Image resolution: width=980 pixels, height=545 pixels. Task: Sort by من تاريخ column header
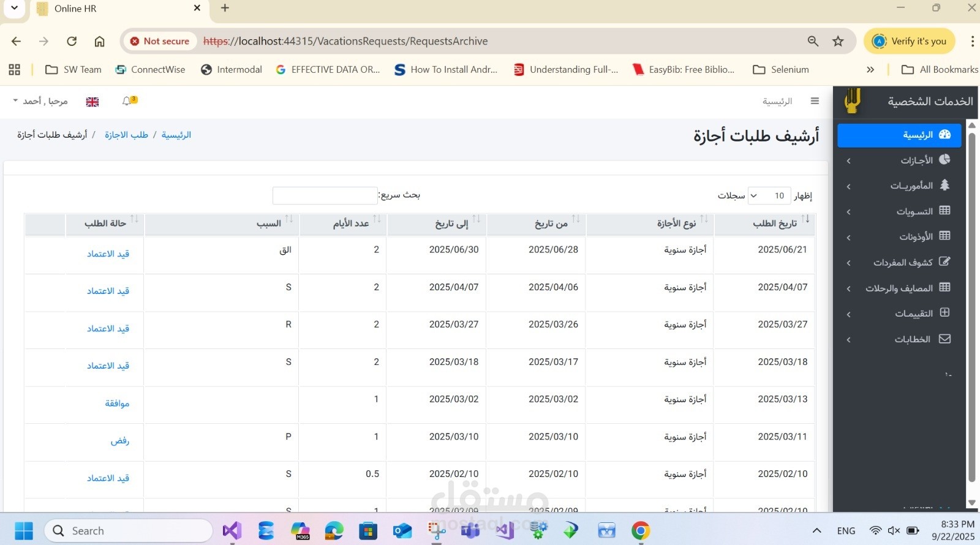click(536, 224)
